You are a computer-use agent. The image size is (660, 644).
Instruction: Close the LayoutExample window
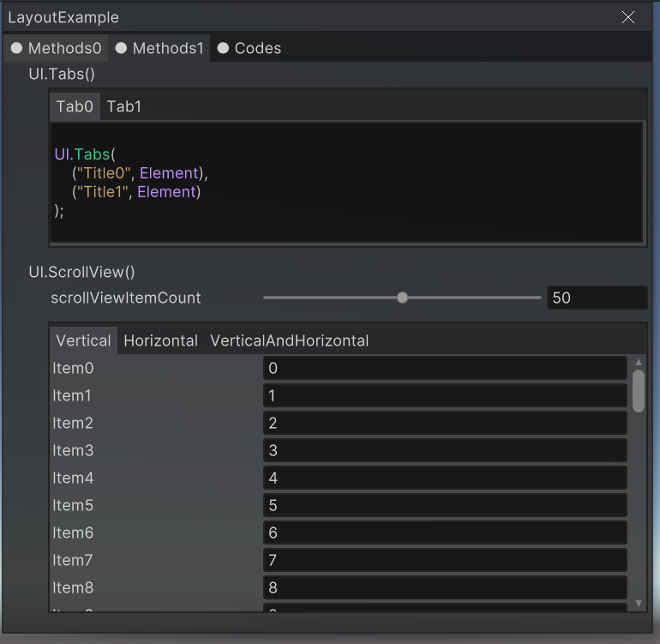(627, 17)
